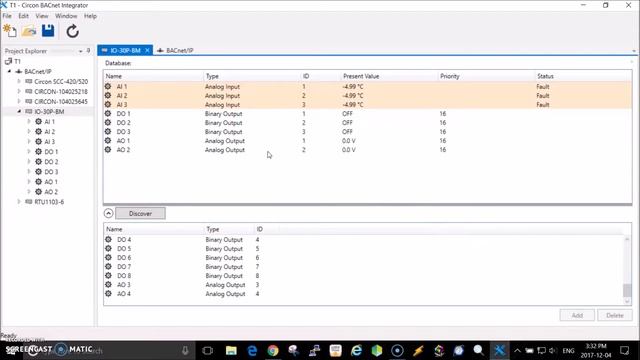Click gear icon of AO 1 database row
Image resolution: width=640 pixels, height=360 pixels.
click(x=108, y=140)
